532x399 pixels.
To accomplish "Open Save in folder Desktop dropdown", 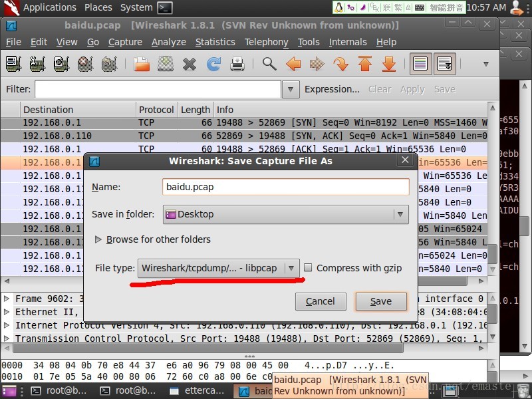I will tap(286, 214).
